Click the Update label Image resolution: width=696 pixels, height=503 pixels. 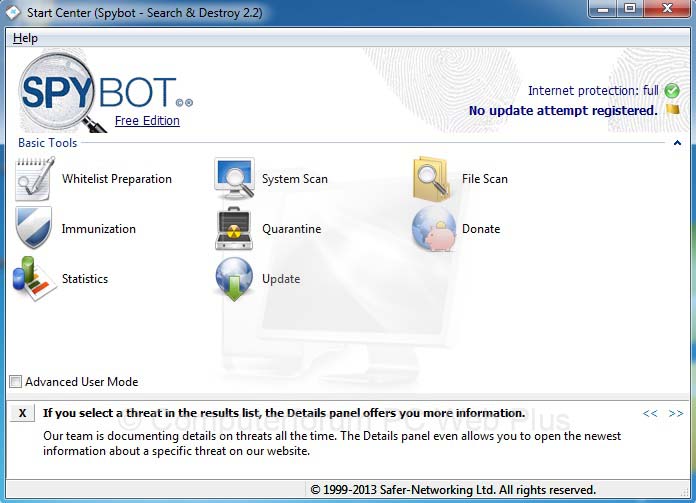point(281,279)
